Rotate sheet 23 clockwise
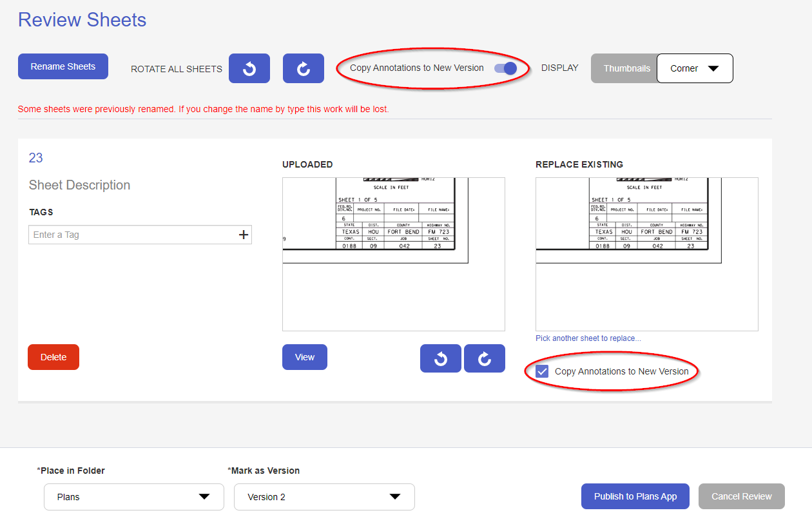 [485, 358]
